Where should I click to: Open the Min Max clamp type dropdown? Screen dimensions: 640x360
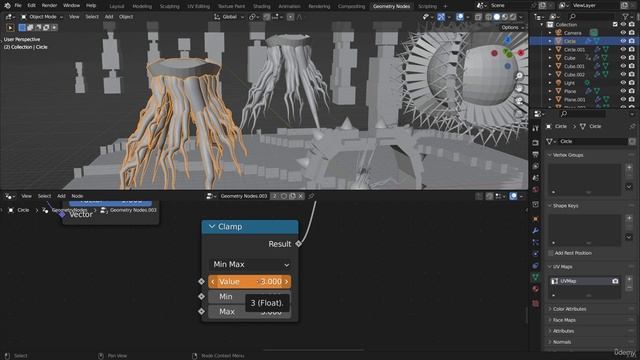pos(250,264)
